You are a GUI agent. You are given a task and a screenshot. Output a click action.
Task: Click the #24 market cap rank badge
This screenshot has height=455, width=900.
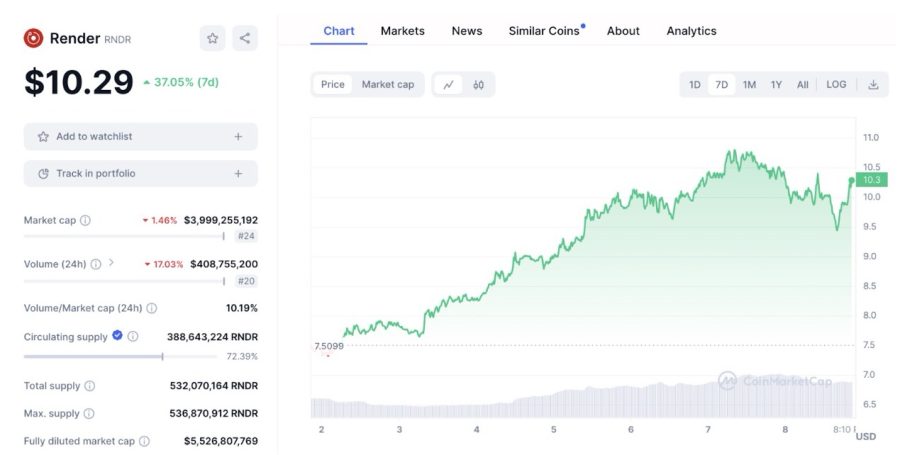(246, 236)
